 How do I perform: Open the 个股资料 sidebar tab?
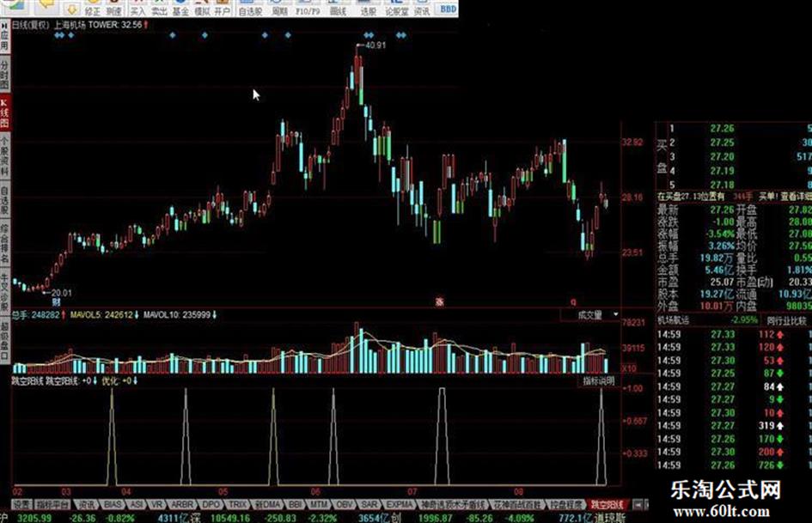click(x=4, y=155)
